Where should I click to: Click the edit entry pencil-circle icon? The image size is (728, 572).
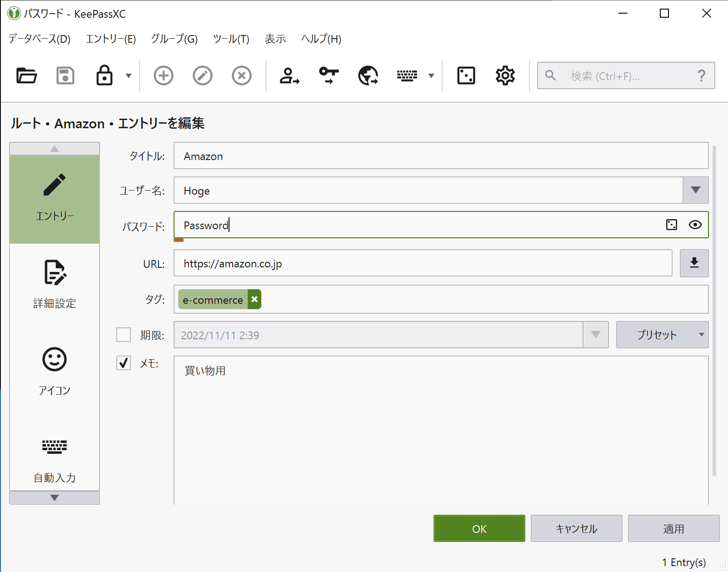(x=203, y=75)
